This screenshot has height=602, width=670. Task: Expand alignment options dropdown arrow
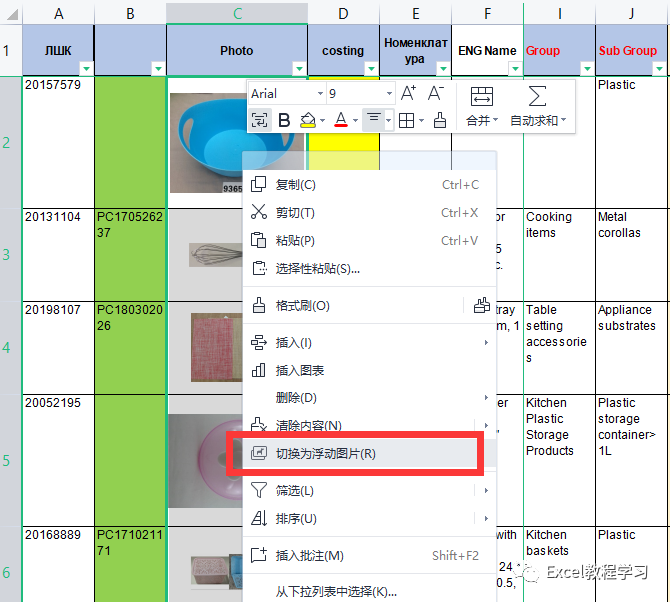(x=388, y=121)
